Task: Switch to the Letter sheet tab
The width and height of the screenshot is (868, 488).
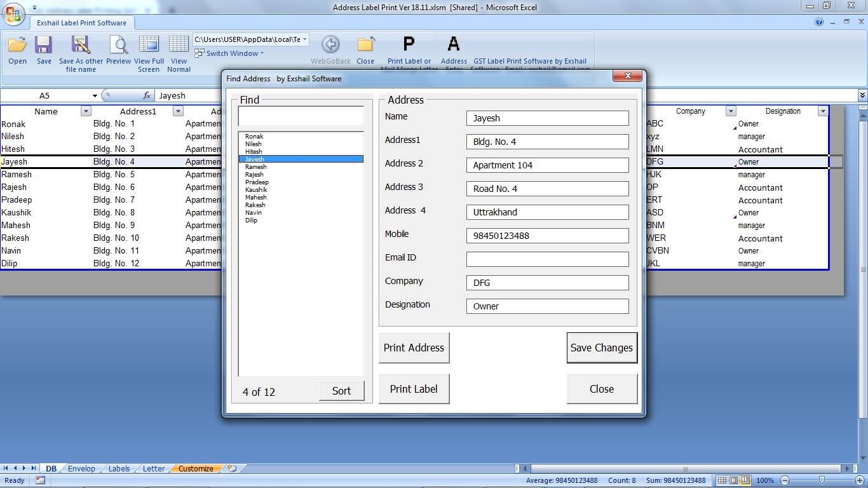Action: click(154, 469)
